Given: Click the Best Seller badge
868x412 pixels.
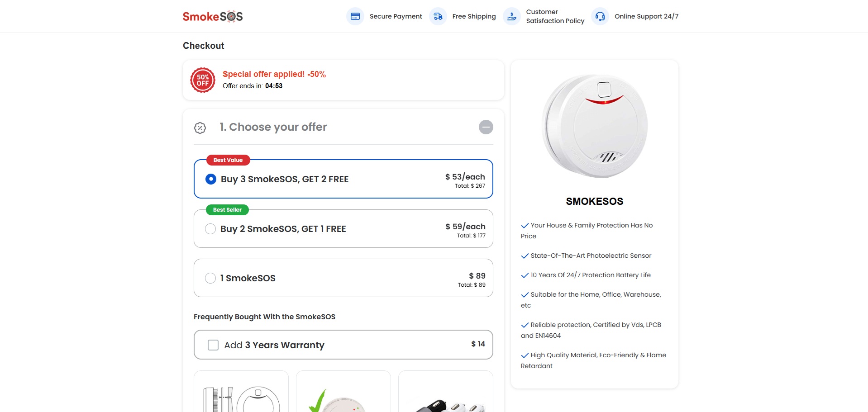Looking at the screenshot, I should [227, 210].
